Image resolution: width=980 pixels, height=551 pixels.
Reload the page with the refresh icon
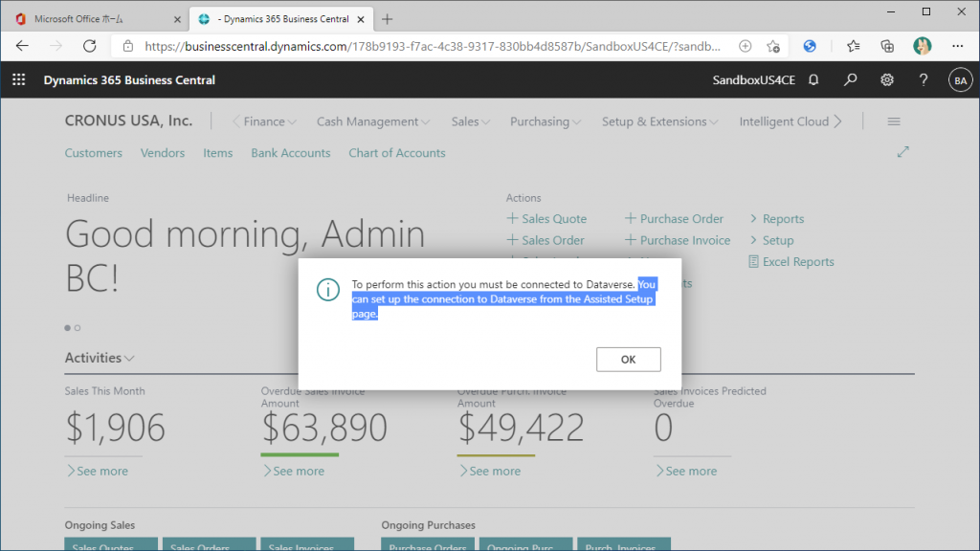[x=90, y=46]
